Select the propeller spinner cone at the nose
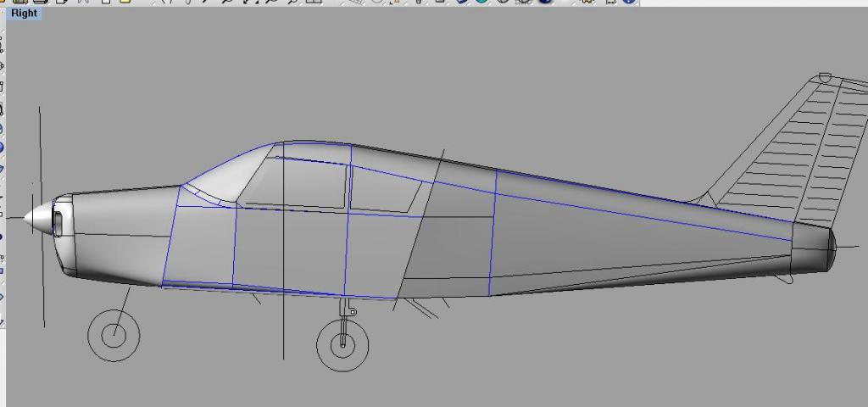Viewport: 868px width, 407px height. point(36,219)
